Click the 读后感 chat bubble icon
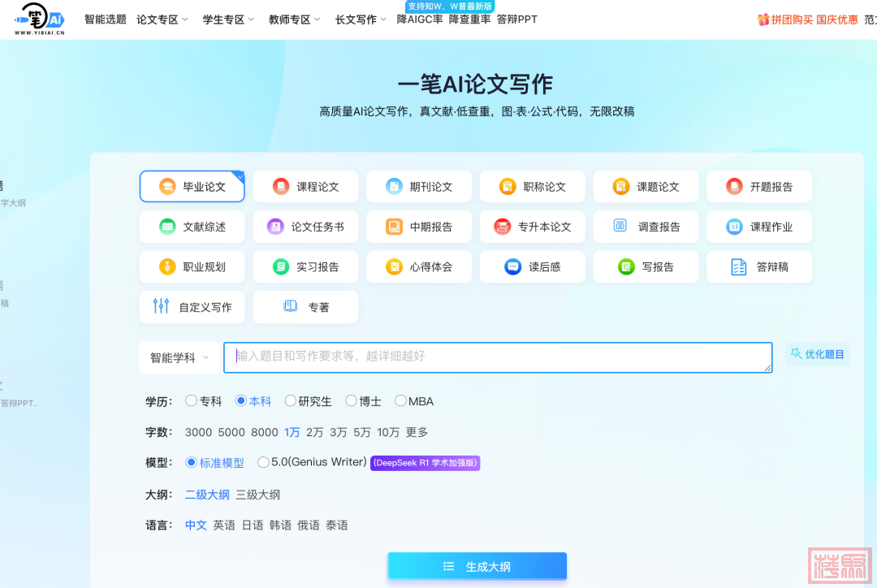The width and height of the screenshot is (877, 588). click(x=512, y=266)
